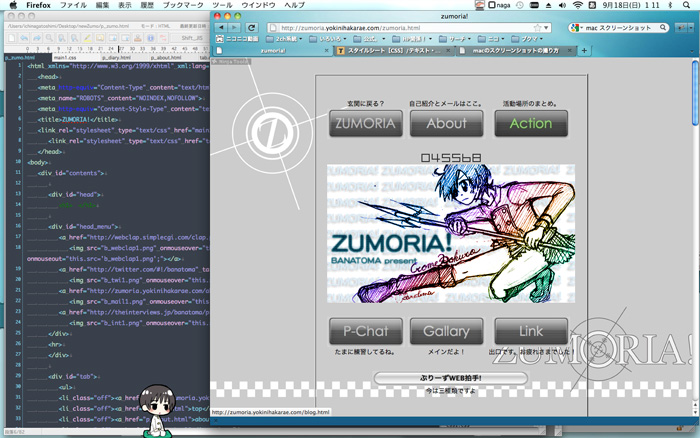Click the page vertical scrollbar thumb
The height and width of the screenshot is (438, 700).
click(695, 93)
